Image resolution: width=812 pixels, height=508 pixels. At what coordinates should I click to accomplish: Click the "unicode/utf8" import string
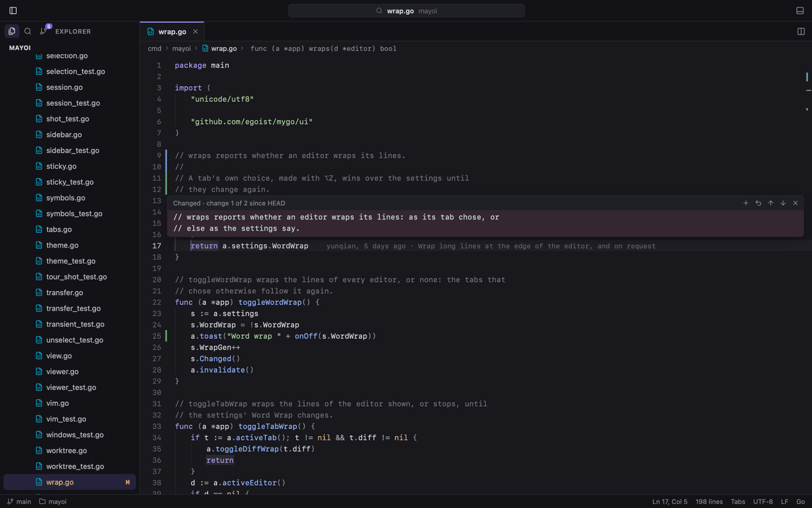[222, 99]
